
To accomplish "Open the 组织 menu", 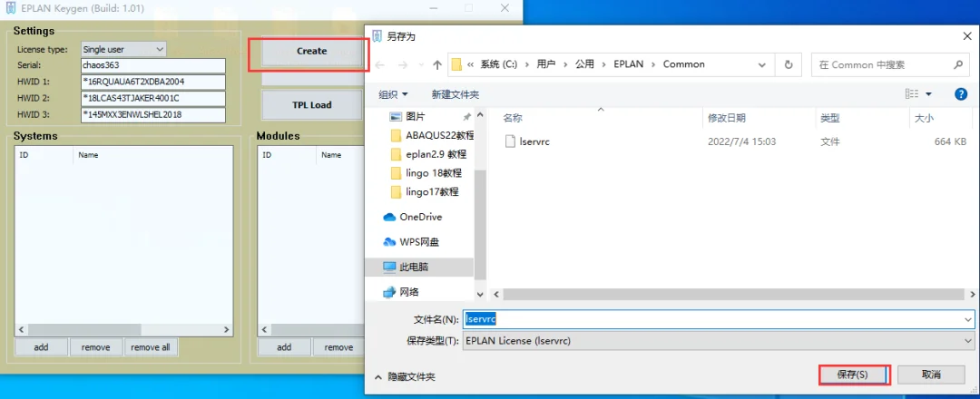I will (x=393, y=94).
